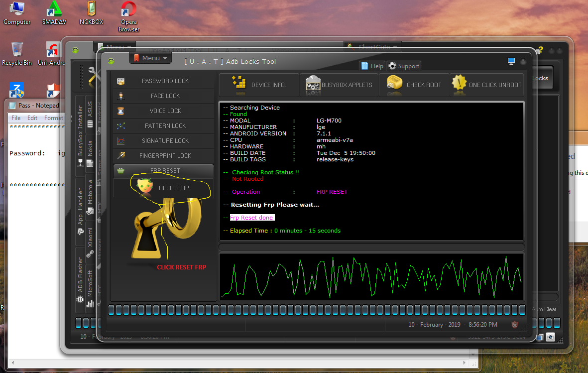The width and height of the screenshot is (588, 373).
Task: Open BUSYBOX APPLETS
Action: tap(339, 85)
